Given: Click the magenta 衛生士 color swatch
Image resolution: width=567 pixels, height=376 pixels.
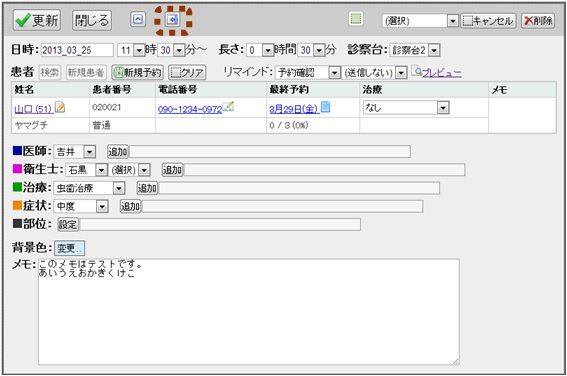Looking at the screenshot, I should pyautogui.click(x=17, y=168).
